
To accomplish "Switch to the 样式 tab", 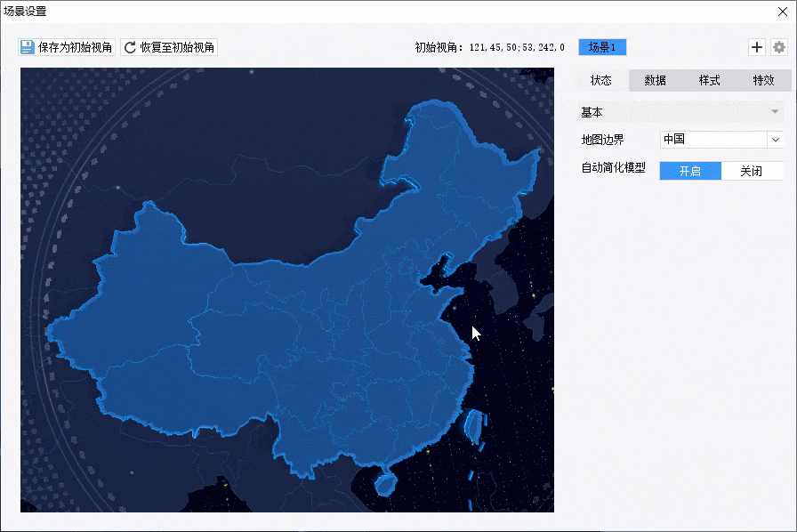I will click(x=710, y=80).
